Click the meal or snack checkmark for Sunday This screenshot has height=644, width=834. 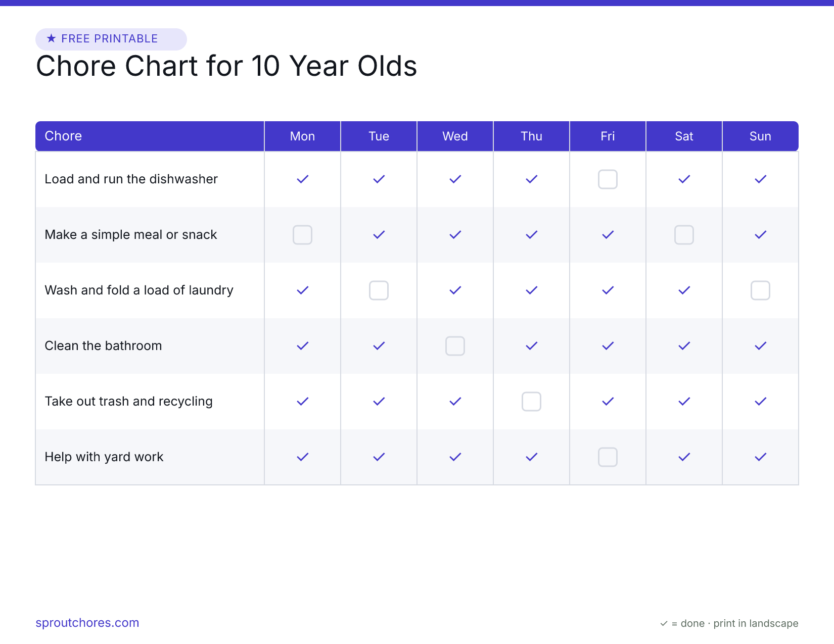[x=760, y=235]
